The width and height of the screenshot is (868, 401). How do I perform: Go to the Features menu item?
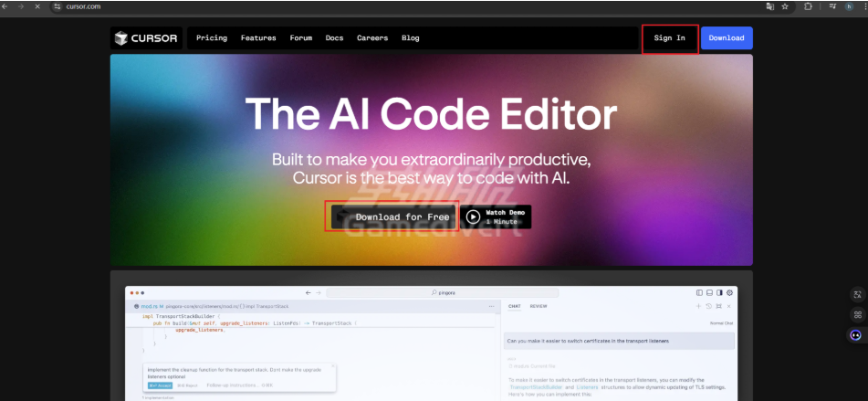258,38
